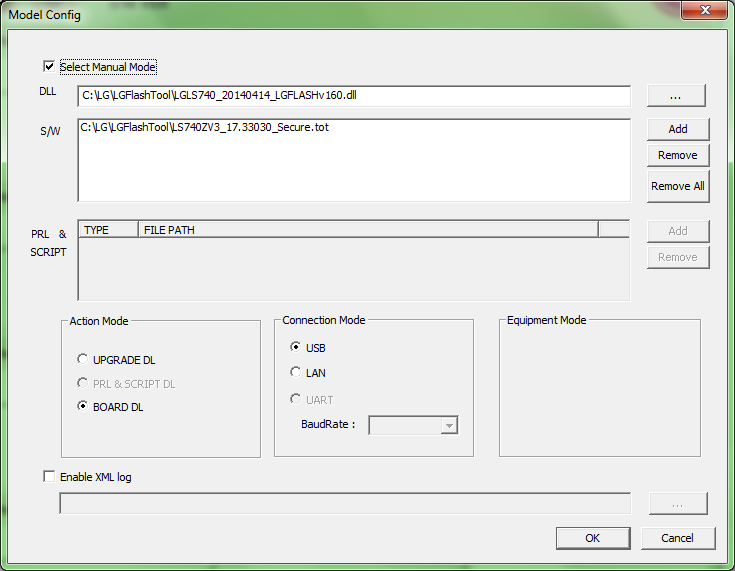735x571 pixels.
Task: Expand the BaudRate dropdown
Action: (x=449, y=426)
